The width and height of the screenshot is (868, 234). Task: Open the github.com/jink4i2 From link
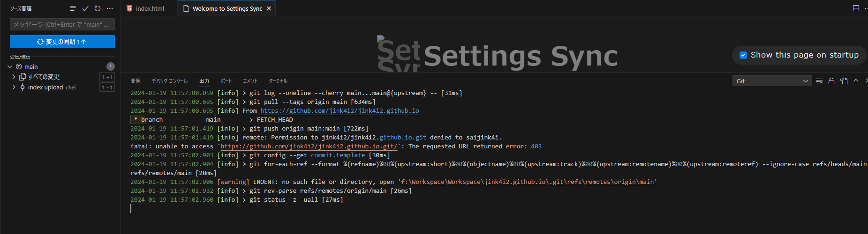[340, 111]
